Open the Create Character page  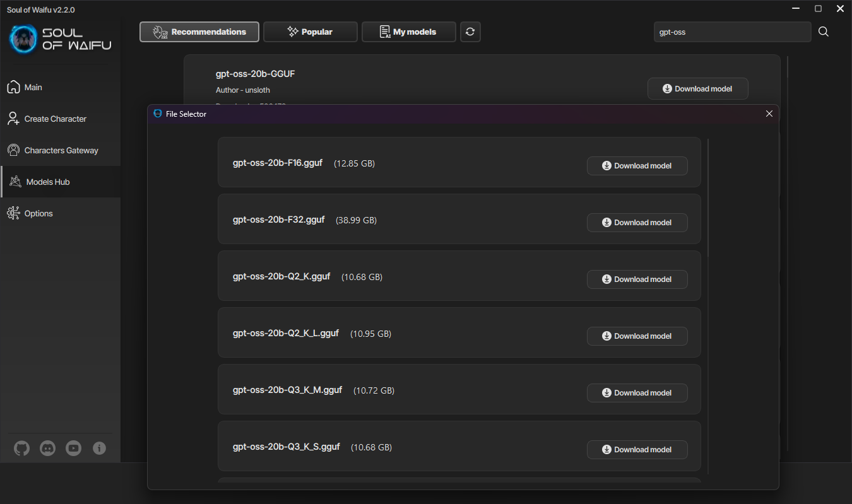click(x=61, y=119)
